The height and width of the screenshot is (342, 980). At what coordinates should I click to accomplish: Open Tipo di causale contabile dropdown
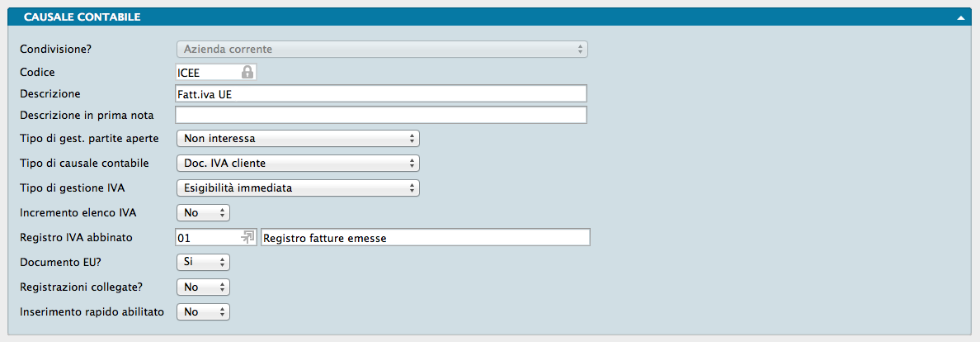pyautogui.click(x=299, y=164)
